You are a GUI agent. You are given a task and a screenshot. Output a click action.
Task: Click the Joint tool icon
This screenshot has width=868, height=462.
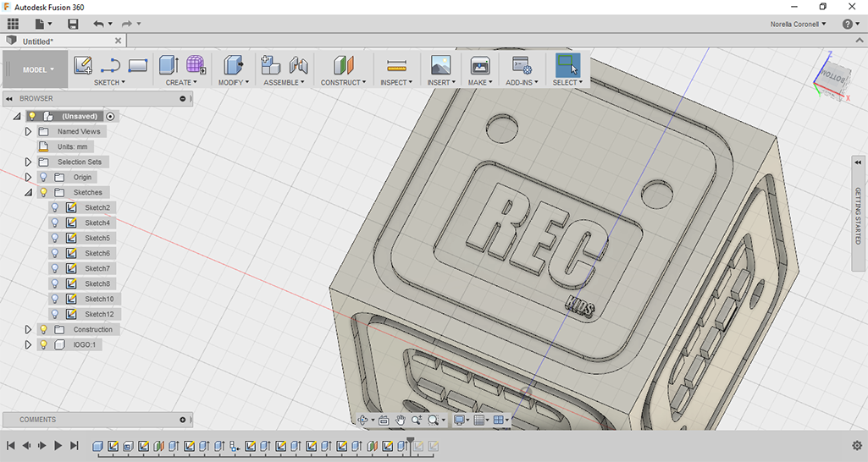click(x=298, y=65)
